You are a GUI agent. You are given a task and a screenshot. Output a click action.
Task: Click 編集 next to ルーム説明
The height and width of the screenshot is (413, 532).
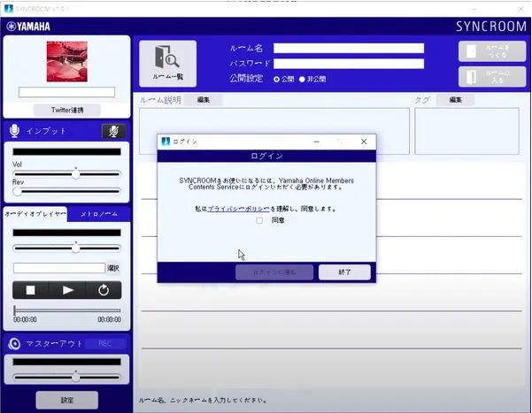(x=204, y=100)
